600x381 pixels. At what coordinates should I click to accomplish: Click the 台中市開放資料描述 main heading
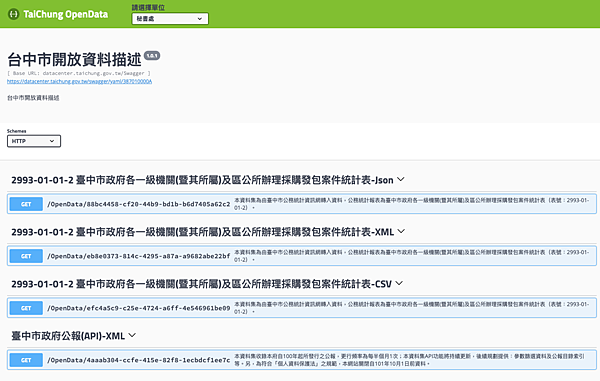pos(75,60)
